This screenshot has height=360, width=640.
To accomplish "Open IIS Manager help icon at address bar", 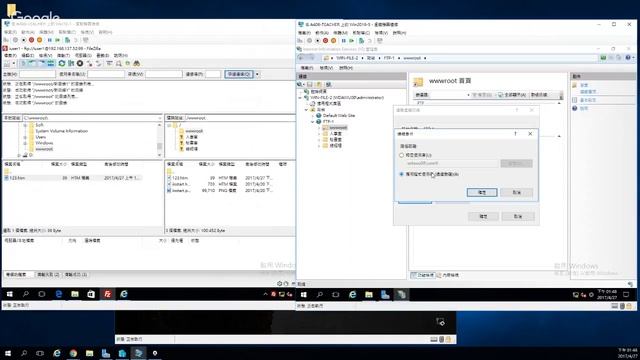I will 628,58.
